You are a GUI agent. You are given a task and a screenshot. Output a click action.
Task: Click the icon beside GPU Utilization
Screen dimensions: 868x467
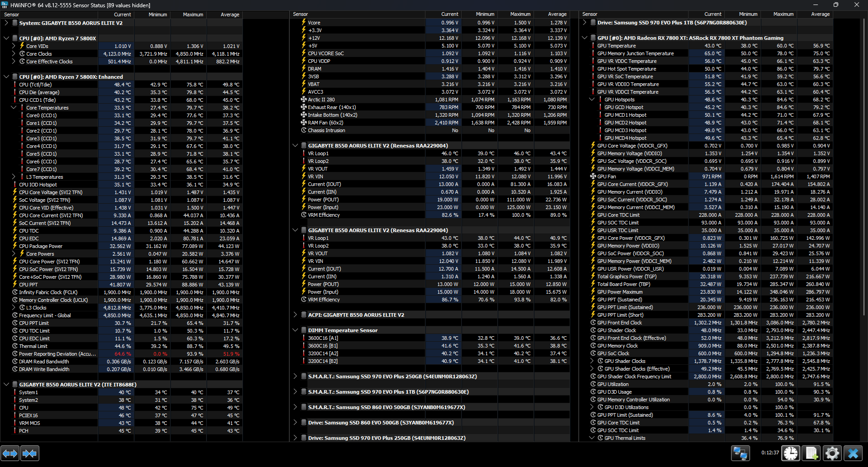point(593,384)
